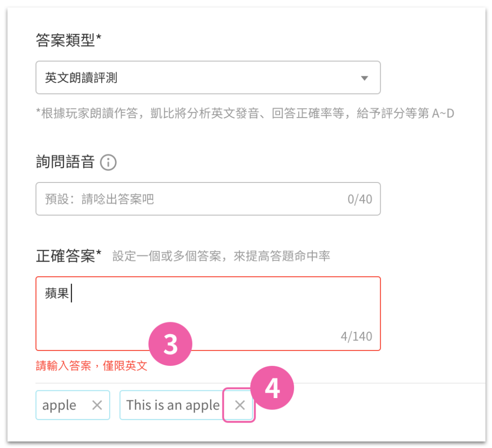Screen dimensions: 492x448
Task: Click the pink number 3 marker
Action: tap(170, 344)
